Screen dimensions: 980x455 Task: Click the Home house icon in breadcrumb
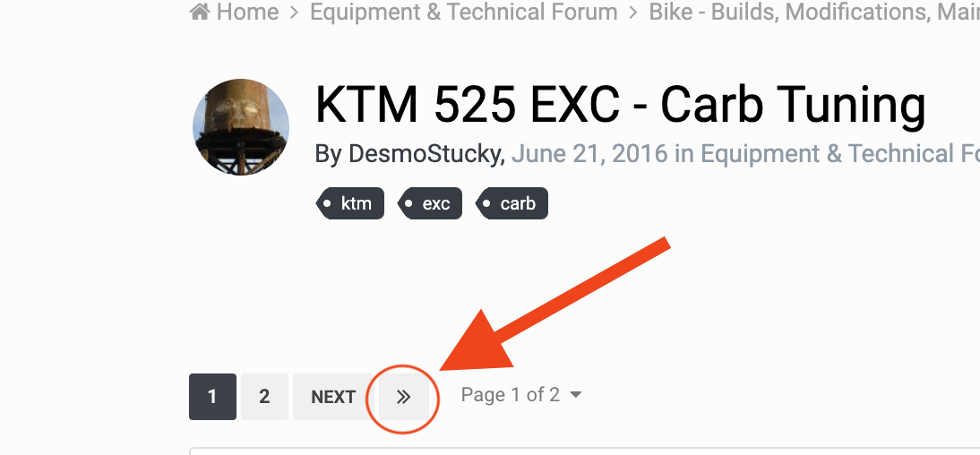(200, 12)
